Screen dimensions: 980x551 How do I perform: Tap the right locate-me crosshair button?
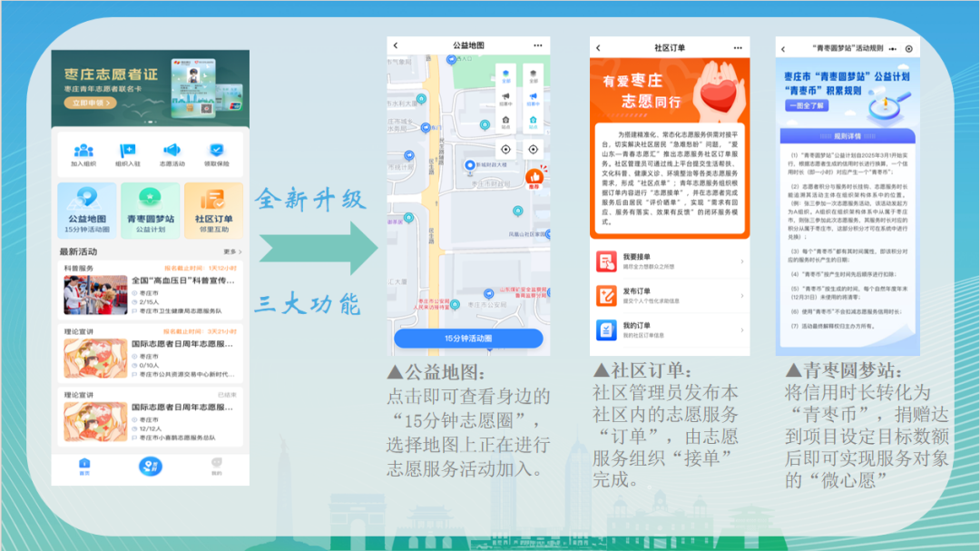534,150
